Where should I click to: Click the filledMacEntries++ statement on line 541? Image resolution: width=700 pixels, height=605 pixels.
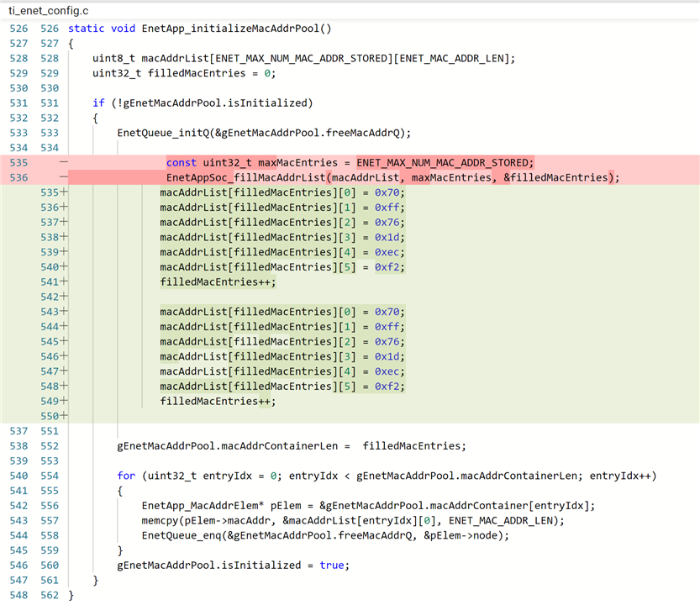218,282
